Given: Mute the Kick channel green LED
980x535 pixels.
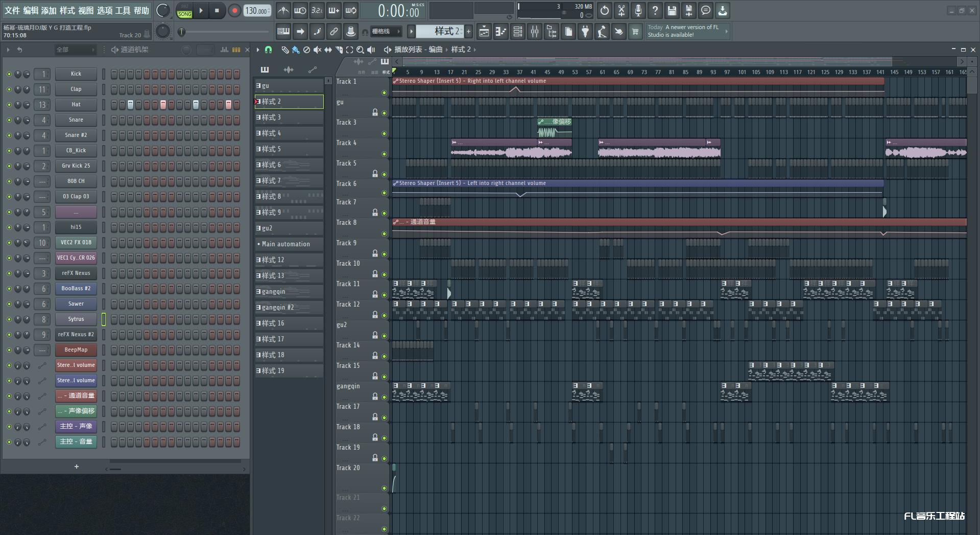Looking at the screenshot, I should tap(9, 74).
